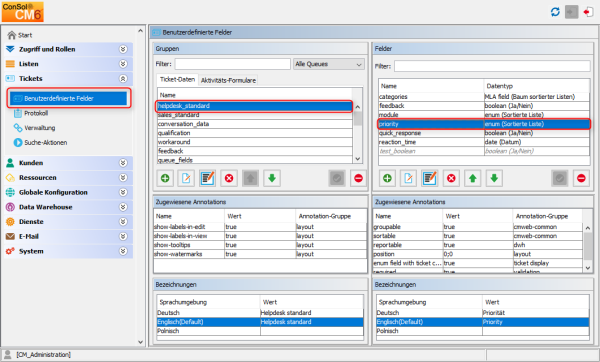Expand the Data Warehouse section

tap(123, 207)
